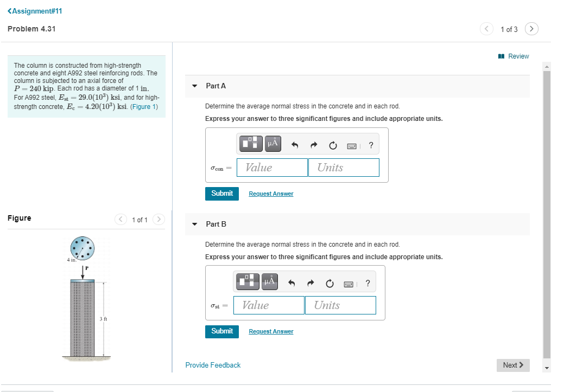This screenshot has height=392, width=564.
Task: Focus the σcon Value field
Action: pos(273,168)
